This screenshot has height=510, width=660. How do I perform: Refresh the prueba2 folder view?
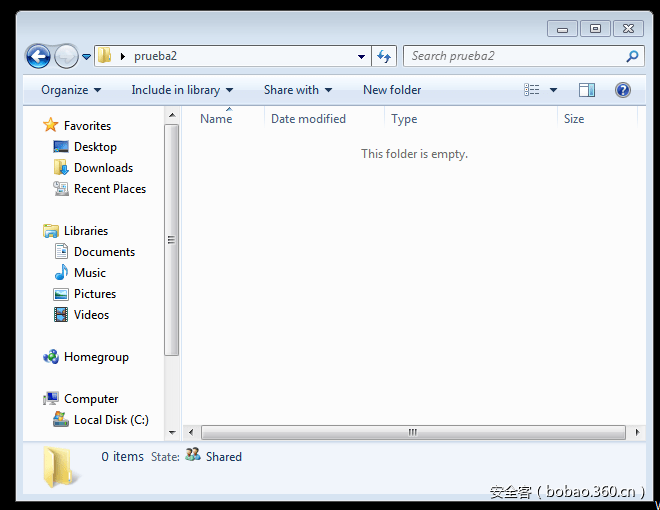point(384,56)
